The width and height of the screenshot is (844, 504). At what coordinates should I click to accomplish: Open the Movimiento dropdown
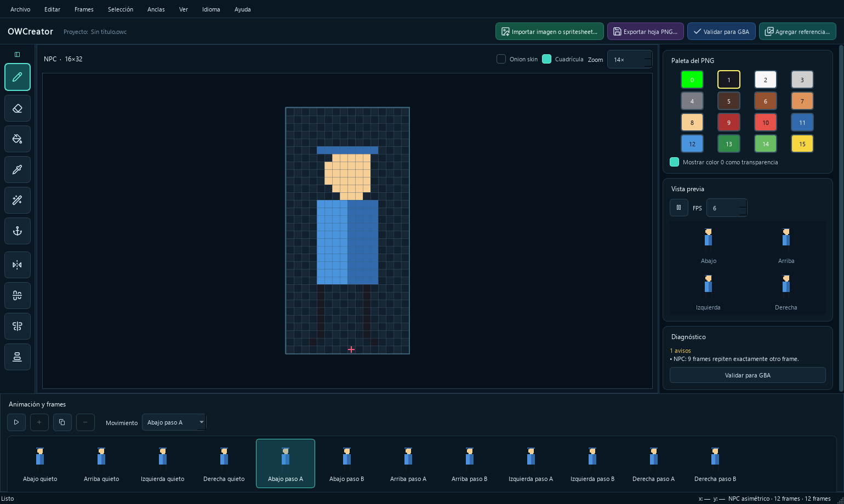[x=174, y=422]
